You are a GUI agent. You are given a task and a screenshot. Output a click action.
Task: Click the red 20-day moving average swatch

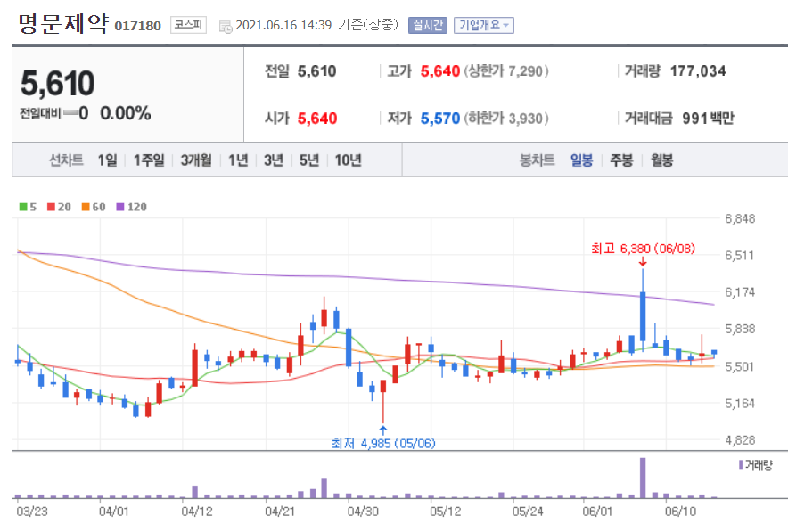tap(51, 207)
